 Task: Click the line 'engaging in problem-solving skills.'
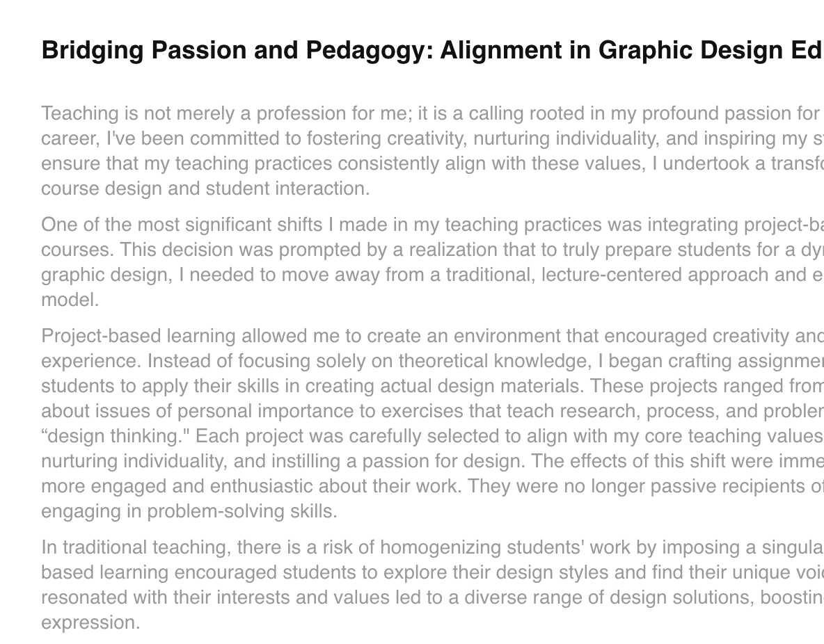click(x=189, y=511)
